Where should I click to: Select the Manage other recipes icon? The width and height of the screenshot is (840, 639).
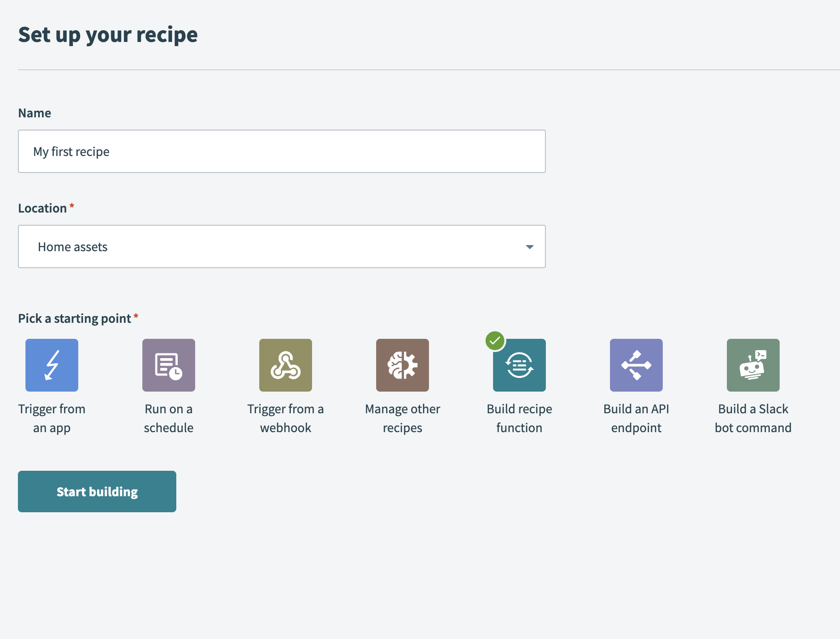click(x=402, y=365)
